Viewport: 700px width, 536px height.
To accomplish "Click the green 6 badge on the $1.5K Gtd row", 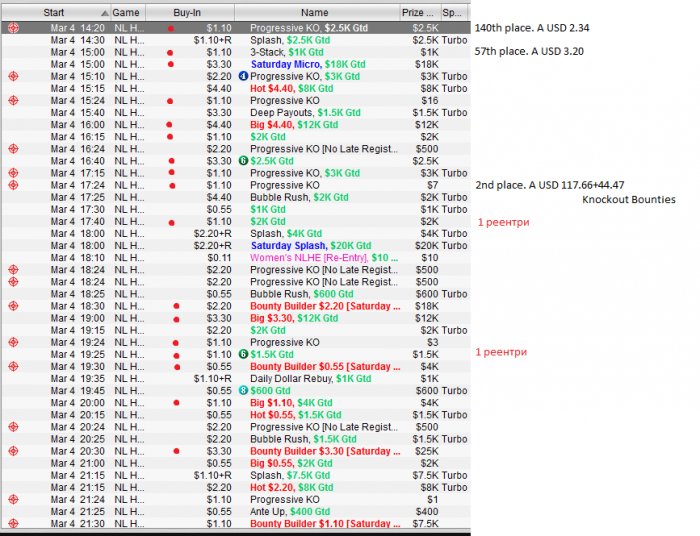I will tap(243, 354).
